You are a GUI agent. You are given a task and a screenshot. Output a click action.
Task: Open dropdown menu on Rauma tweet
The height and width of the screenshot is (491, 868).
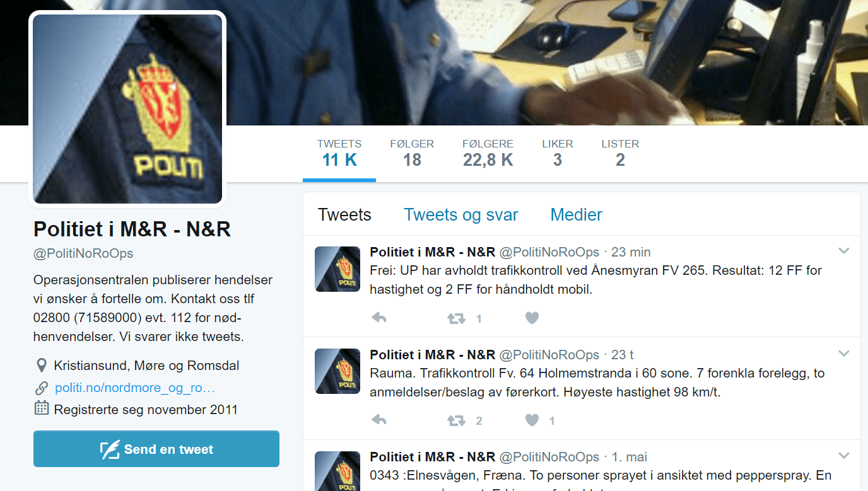844,354
